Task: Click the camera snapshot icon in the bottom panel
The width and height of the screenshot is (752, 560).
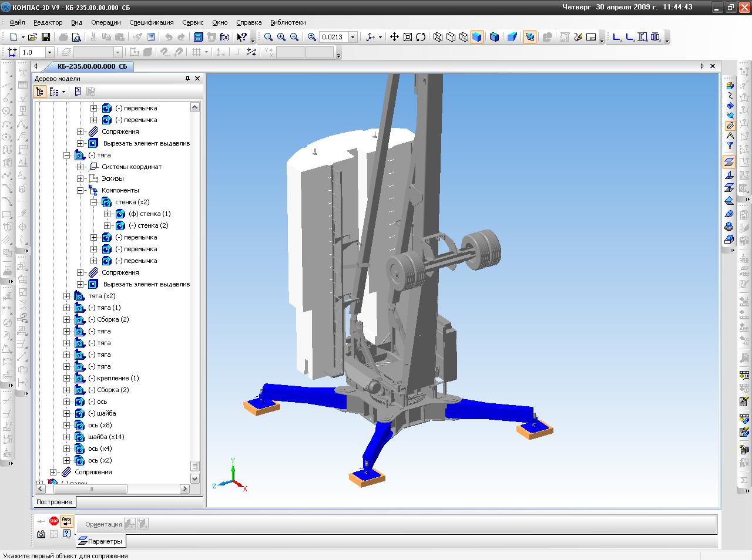Action: [41, 534]
